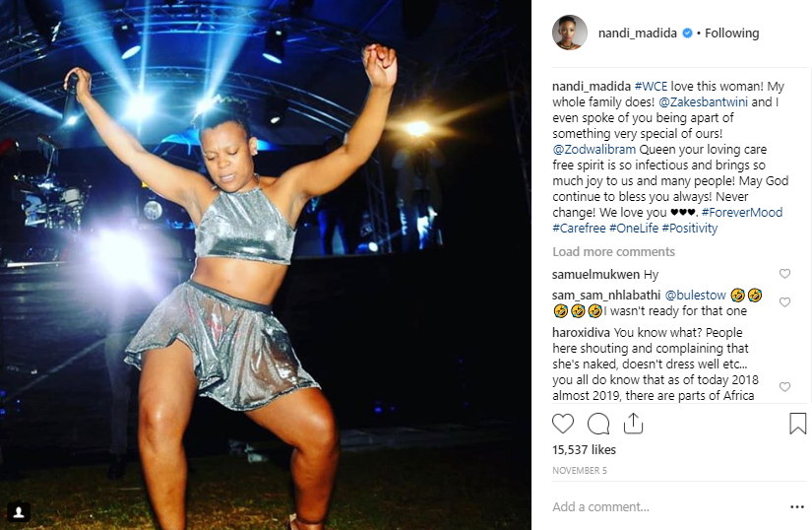The image size is (812, 530).
Task: Open #ForeverMood hashtag
Action: 741,213
